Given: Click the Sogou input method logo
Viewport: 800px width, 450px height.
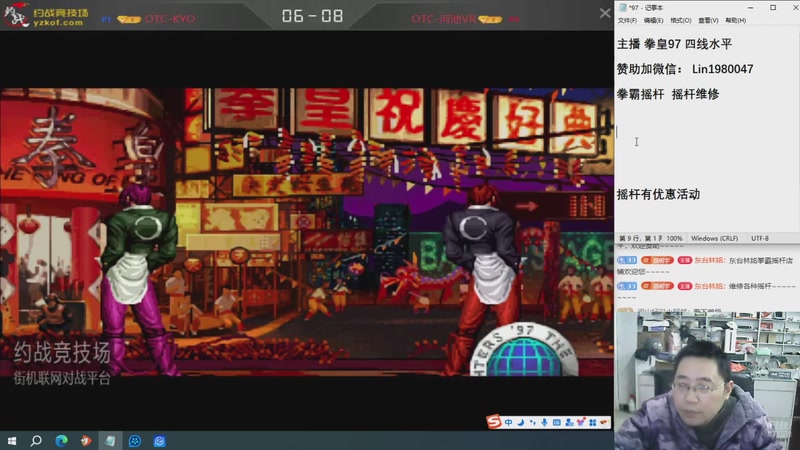Looking at the screenshot, I should coord(493,421).
